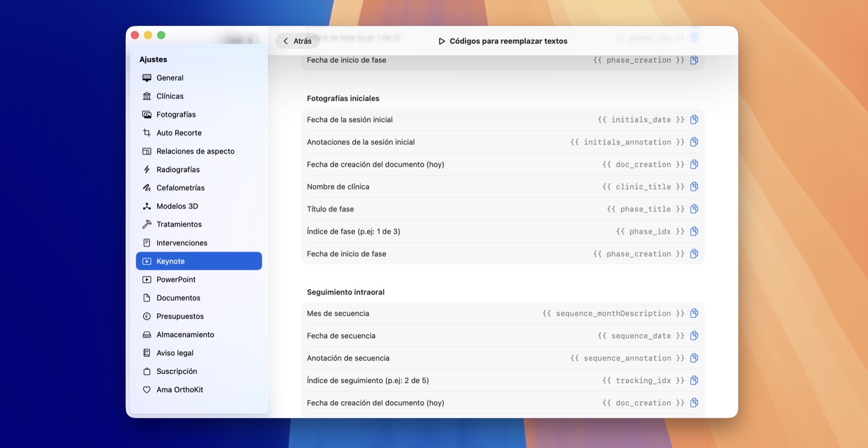This screenshot has width=868, height=448.
Task: Copy the phase_title code
Action: tap(694, 209)
